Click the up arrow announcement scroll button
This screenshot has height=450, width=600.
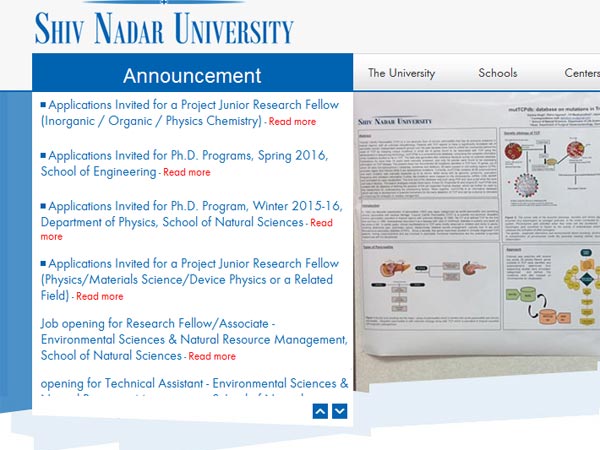320,411
